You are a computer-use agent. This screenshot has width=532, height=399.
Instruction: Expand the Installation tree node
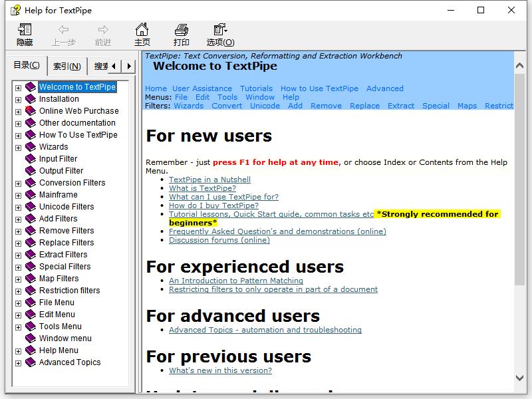pos(18,100)
